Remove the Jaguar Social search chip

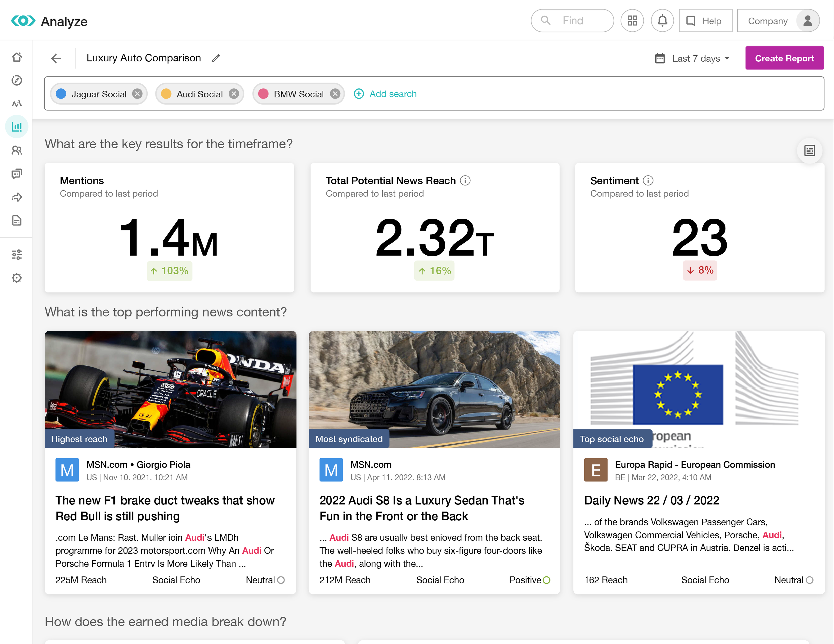point(137,94)
